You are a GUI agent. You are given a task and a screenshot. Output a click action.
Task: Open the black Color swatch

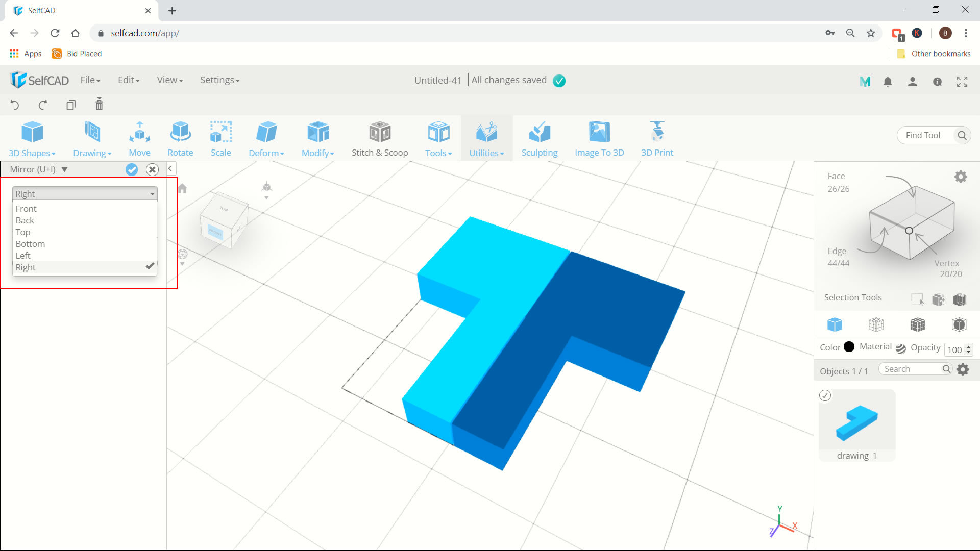pos(849,347)
